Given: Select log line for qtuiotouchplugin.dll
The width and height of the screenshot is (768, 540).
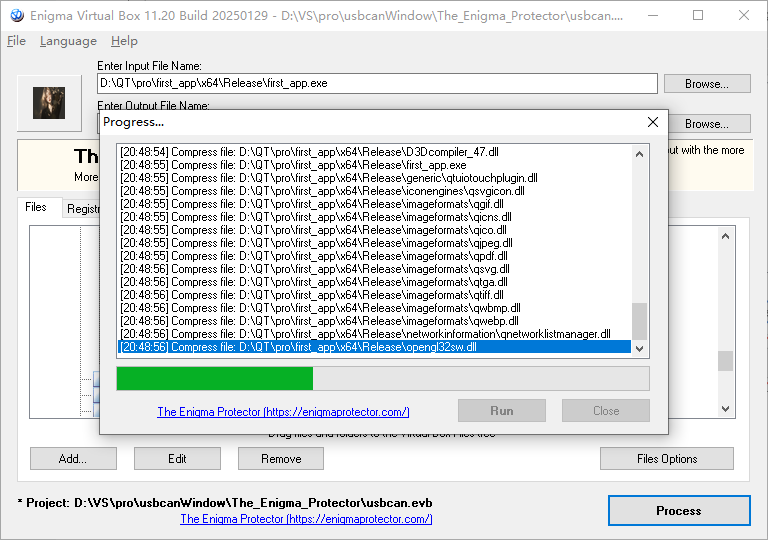Looking at the screenshot, I should click(375, 178).
